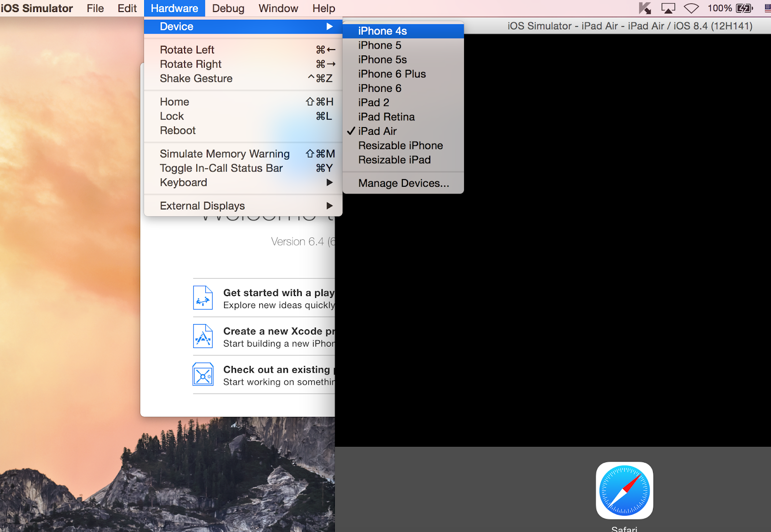Viewport: 771px width, 532px height.
Task: Click the battery status icon
Action: coord(744,8)
